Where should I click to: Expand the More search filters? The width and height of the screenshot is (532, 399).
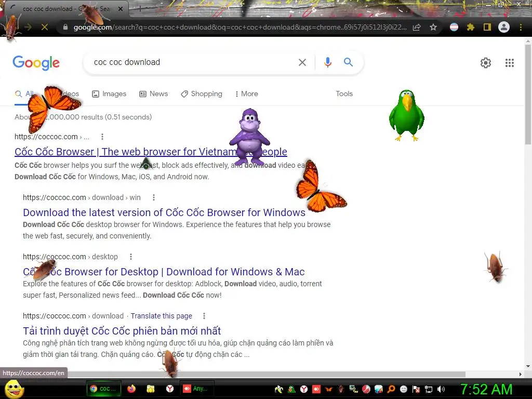coord(247,94)
